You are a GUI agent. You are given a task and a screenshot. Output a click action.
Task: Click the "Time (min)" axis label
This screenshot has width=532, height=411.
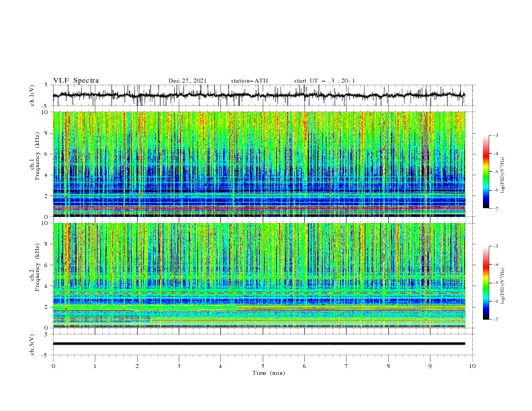point(269,373)
